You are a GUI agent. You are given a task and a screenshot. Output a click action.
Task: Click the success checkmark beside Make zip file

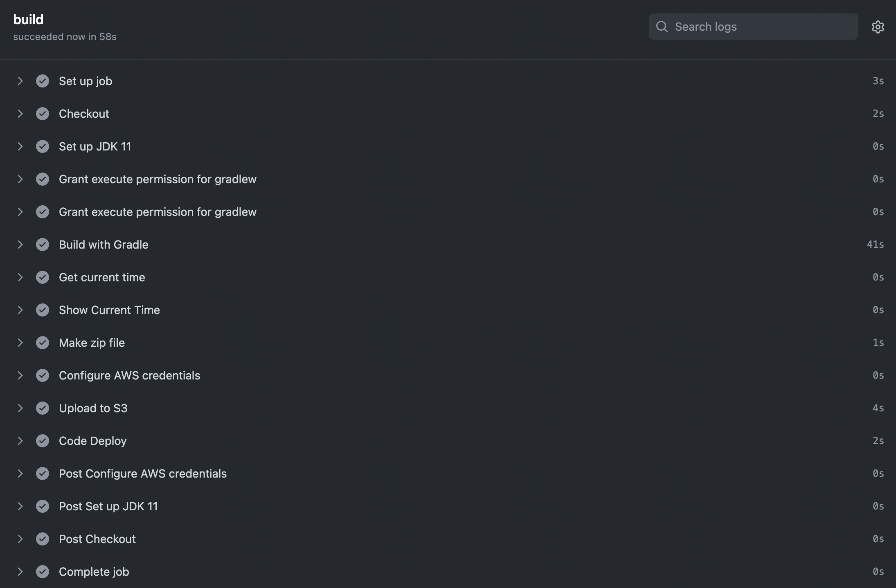click(x=43, y=343)
